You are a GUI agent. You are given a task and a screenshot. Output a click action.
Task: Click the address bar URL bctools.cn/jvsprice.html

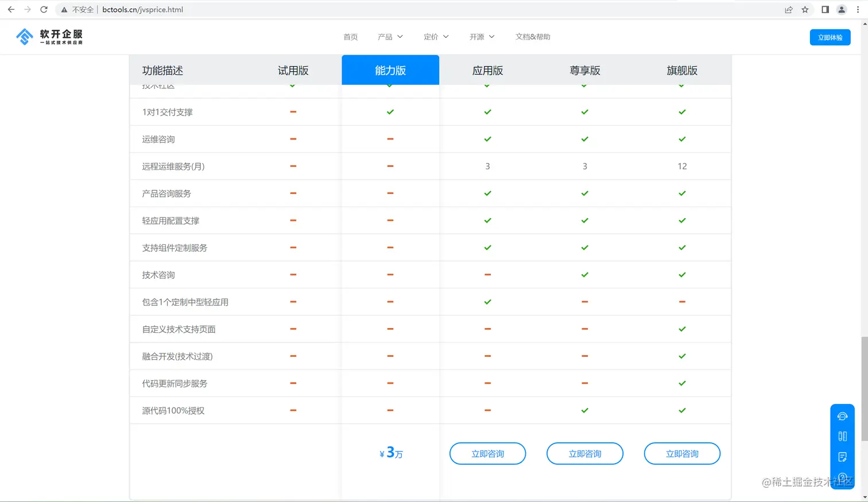coord(142,10)
